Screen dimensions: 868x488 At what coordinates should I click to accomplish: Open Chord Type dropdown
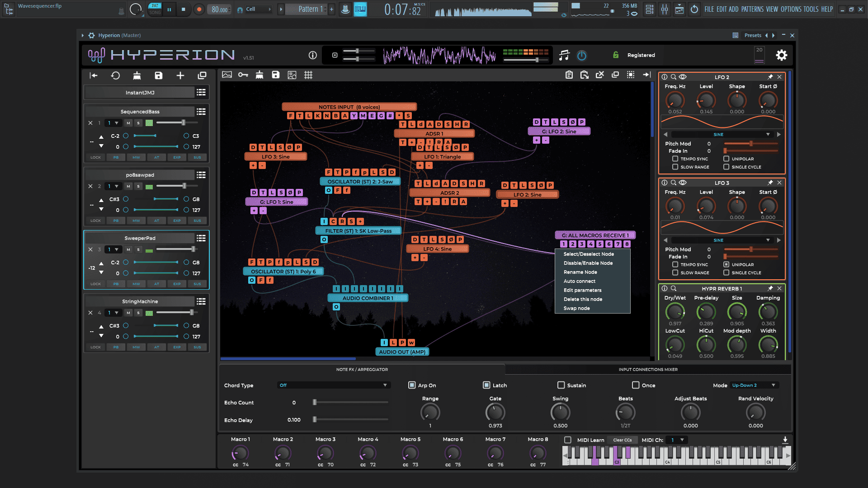334,385
